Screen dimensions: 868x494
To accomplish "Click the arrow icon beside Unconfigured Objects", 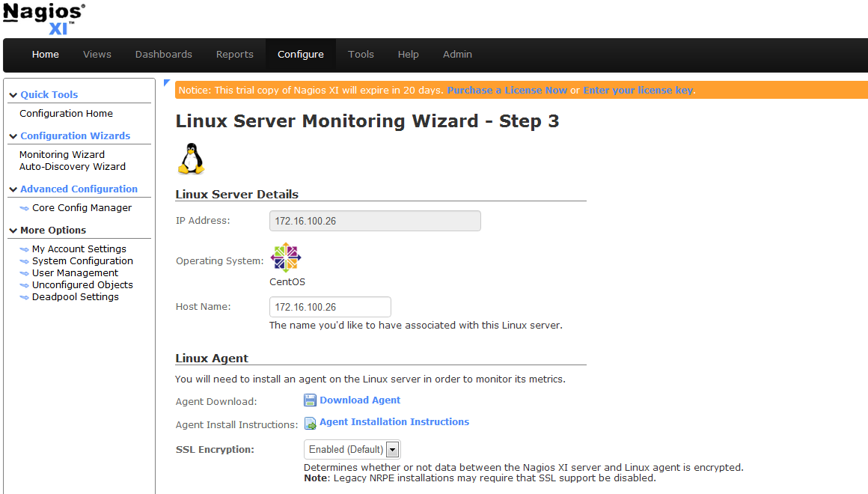I will click(x=25, y=285).
